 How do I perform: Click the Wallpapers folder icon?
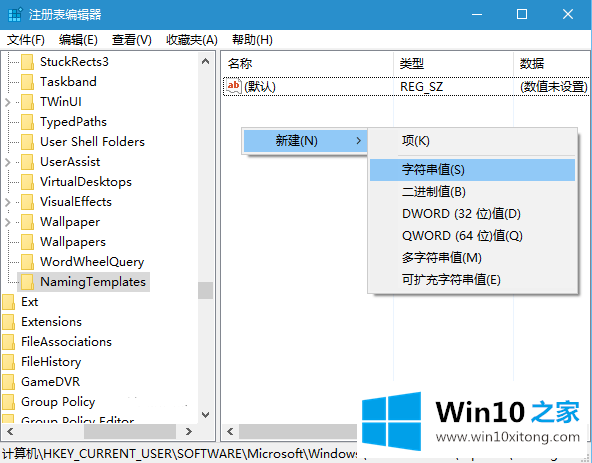27,242
